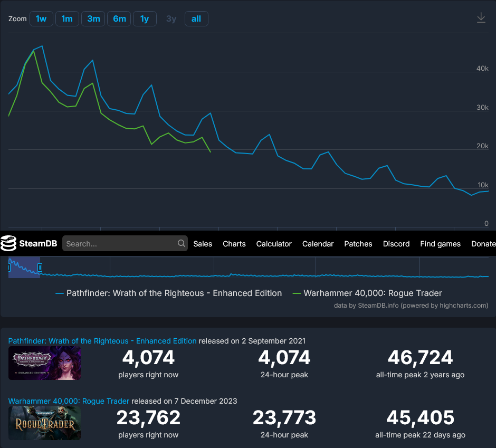This screenshot has width=496, height=448.
Task: Click the Rogue Trader game thumbnail
Action: (45, 423)
